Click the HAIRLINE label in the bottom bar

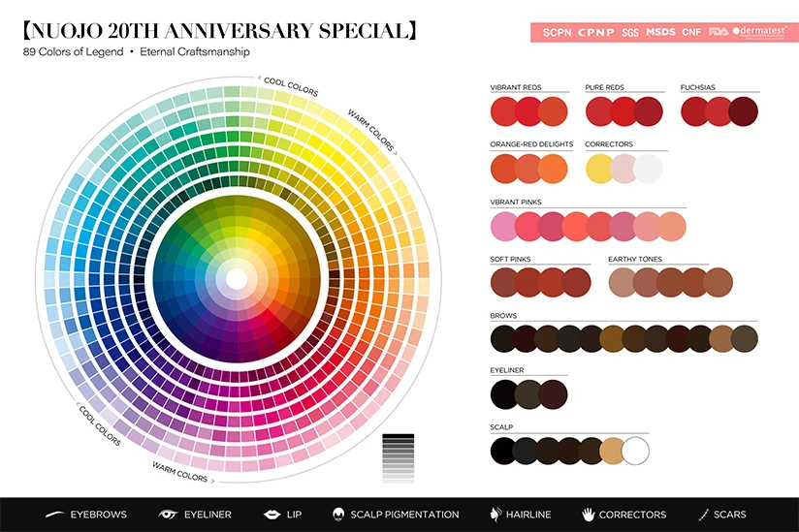click(528, 515)
